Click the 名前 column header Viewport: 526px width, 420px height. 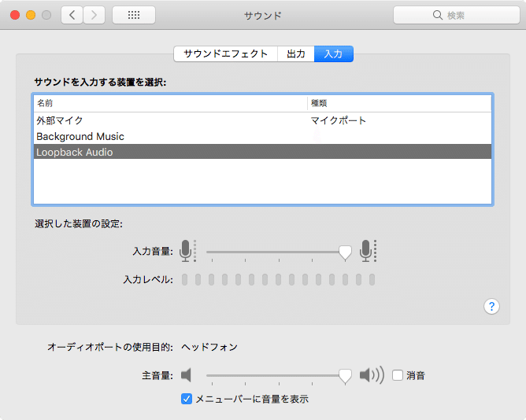(x=170, y=103)
